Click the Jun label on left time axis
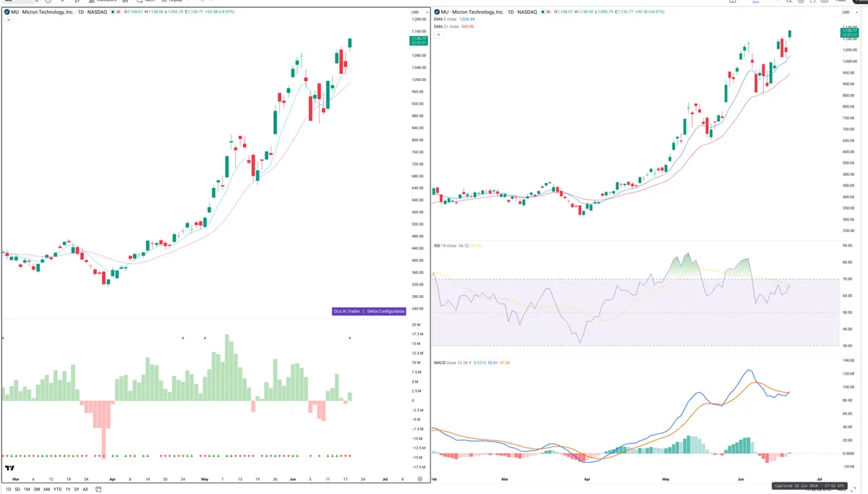Screen dimensions: 868x494 (292, 480)
